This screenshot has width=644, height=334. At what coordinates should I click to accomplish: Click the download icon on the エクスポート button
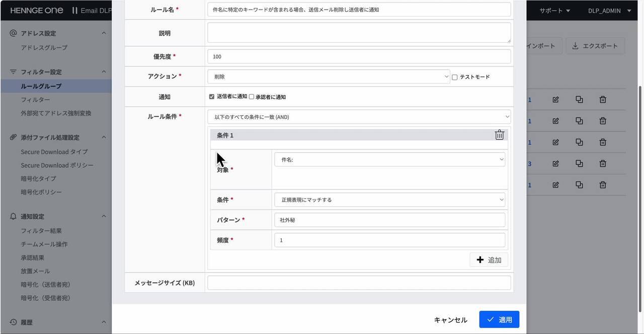pos(575,45)
